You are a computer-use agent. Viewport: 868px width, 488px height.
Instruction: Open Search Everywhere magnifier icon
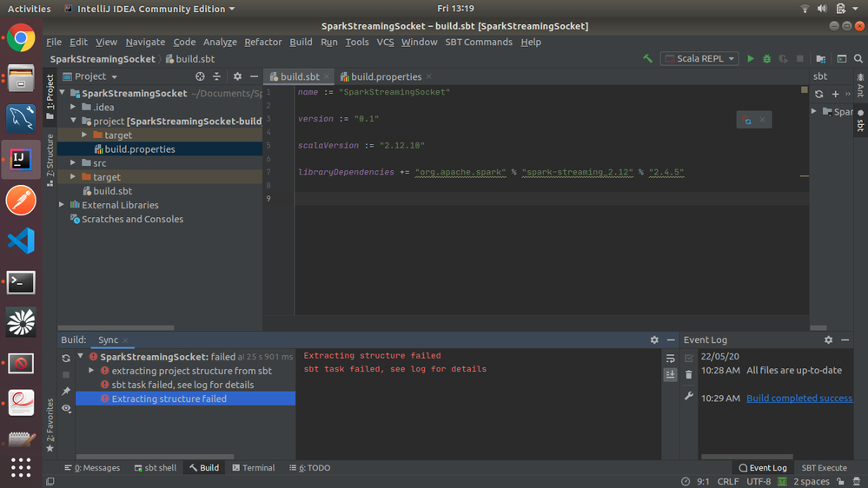858,59
